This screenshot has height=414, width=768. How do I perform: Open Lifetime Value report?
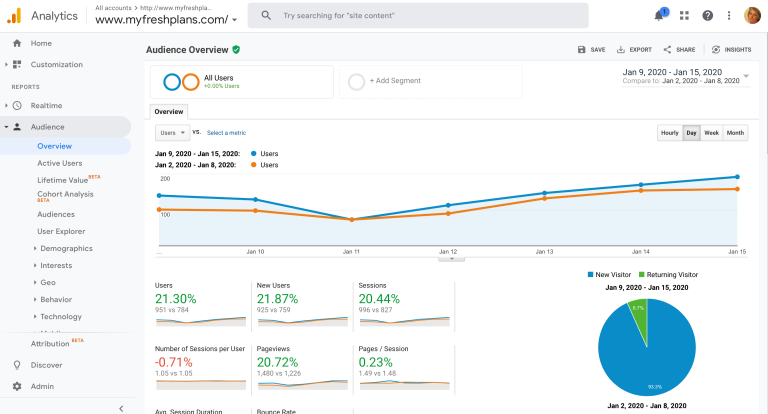(63, 180)
